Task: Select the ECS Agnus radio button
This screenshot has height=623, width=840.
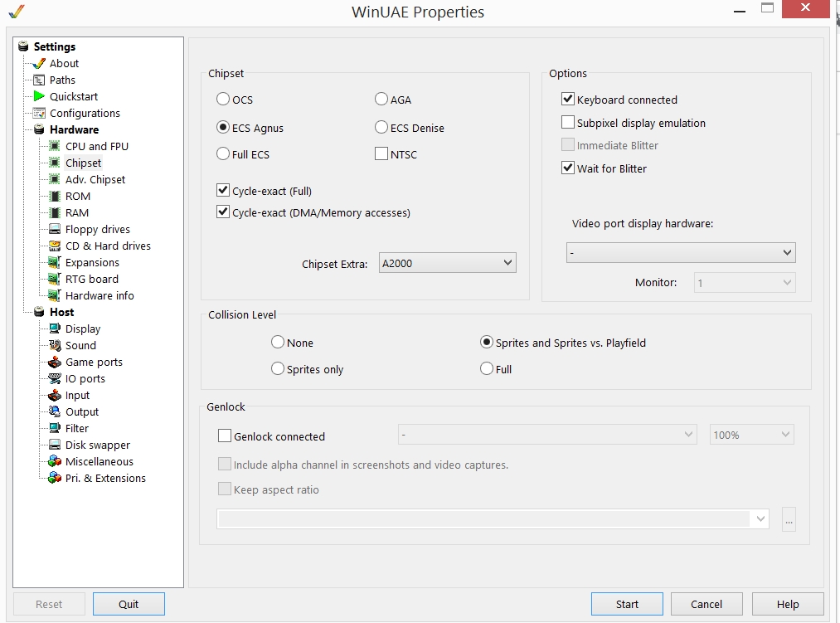Action: [x=223, y=128]
